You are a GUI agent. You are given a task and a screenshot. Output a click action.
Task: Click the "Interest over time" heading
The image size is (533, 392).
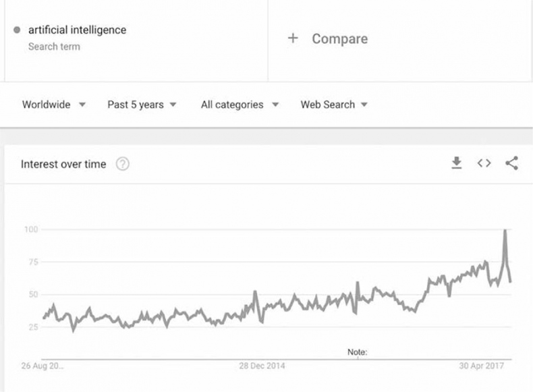[63, 164]
